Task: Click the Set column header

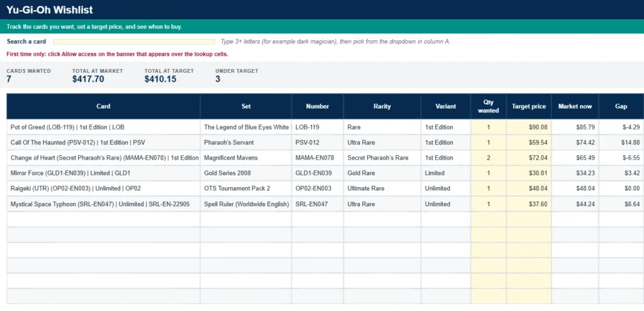Action: [246, 106]
